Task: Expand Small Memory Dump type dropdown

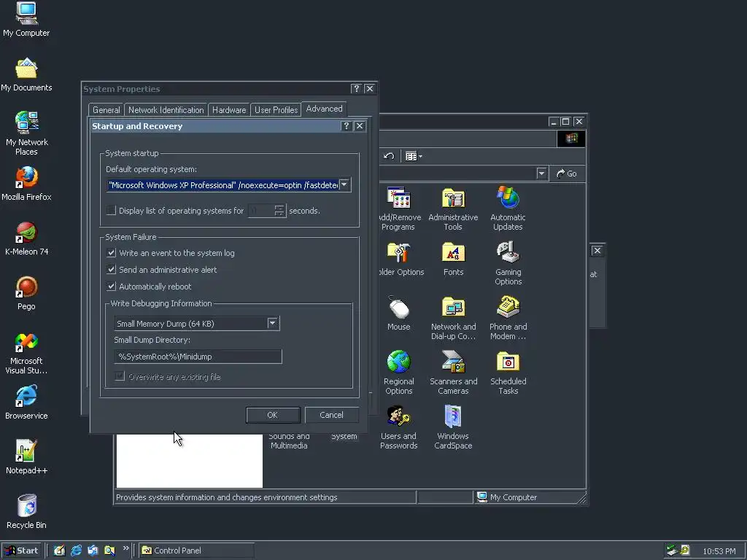Action: pos(273,323)
